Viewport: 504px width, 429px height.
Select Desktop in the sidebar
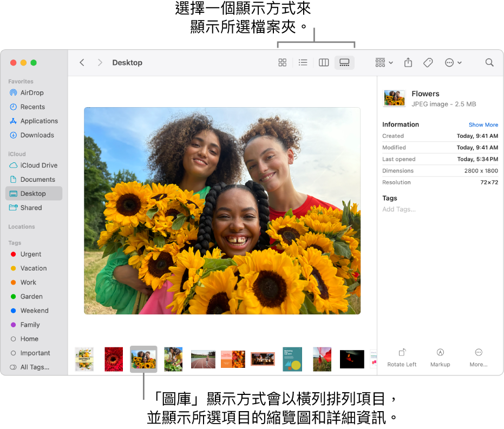click(x=34, y=194)
